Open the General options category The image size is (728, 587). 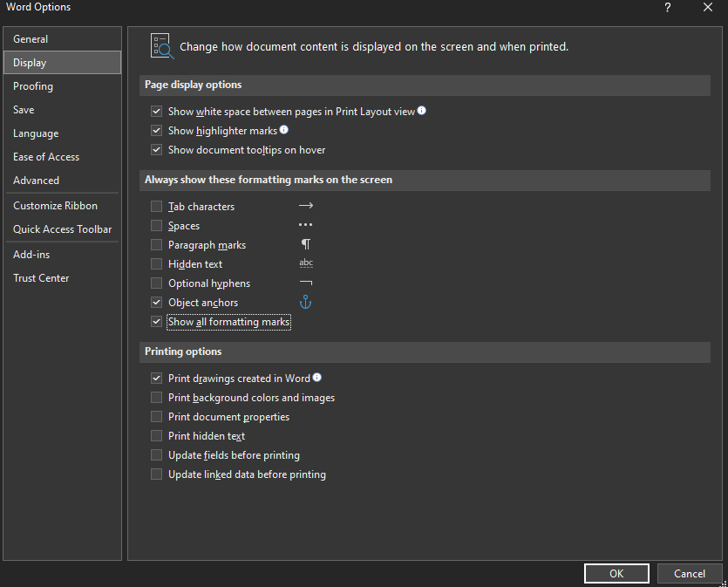click(x=62, y=39)
